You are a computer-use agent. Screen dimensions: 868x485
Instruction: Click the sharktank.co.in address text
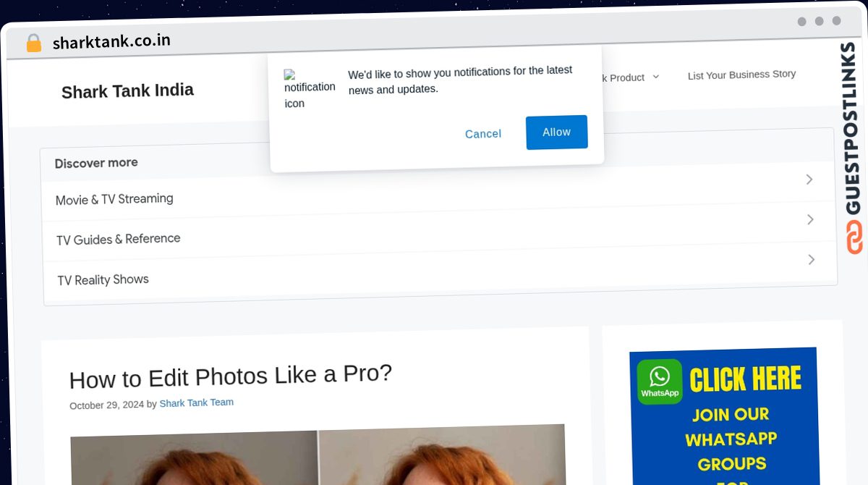point(111,42)
